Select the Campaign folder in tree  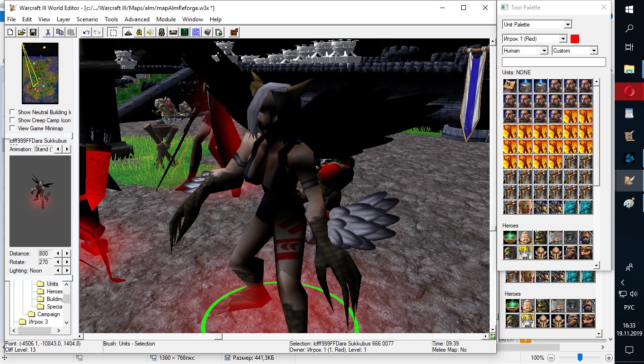pyautogui.click(x=48, y=314)
